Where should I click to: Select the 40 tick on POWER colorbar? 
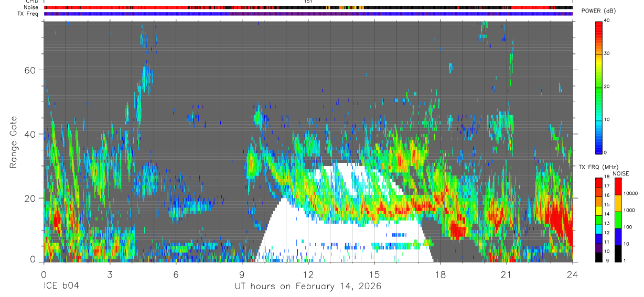(x=607, y=20)
